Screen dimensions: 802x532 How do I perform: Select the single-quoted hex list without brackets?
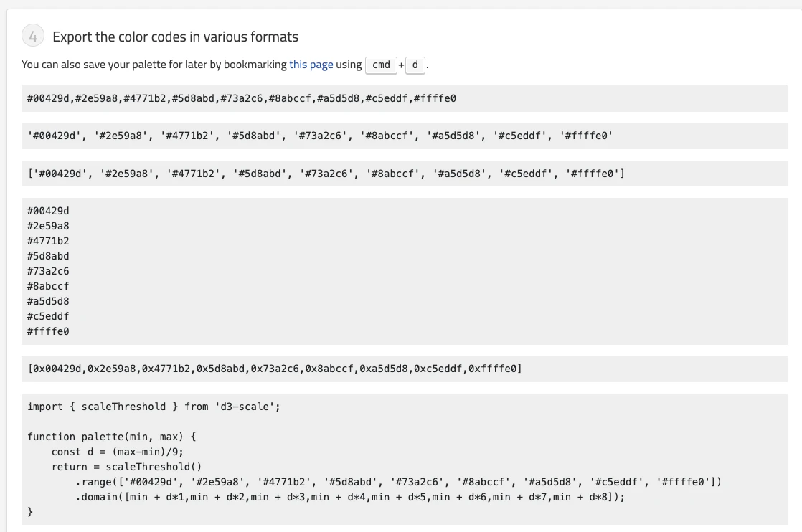tap(404, 136)
